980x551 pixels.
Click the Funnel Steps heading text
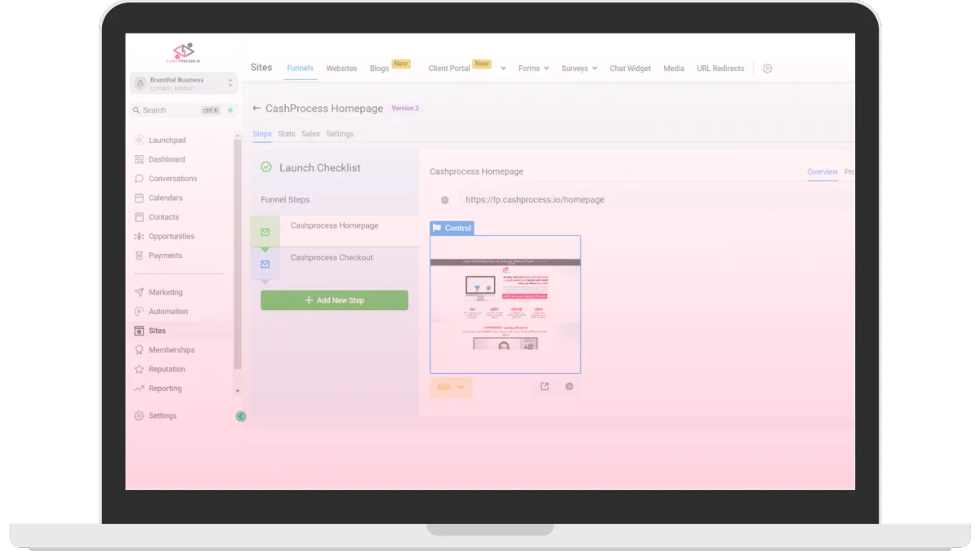[x=285, y=200]
